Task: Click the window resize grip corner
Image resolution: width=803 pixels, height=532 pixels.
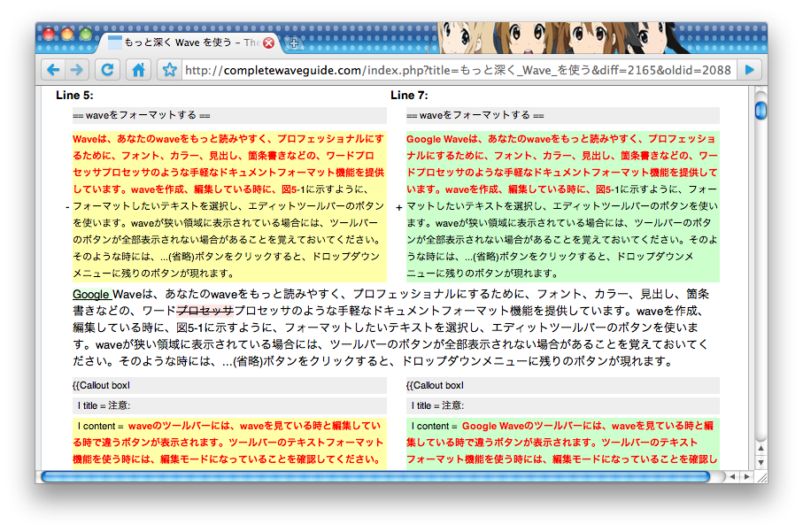Action: (762, 478)
